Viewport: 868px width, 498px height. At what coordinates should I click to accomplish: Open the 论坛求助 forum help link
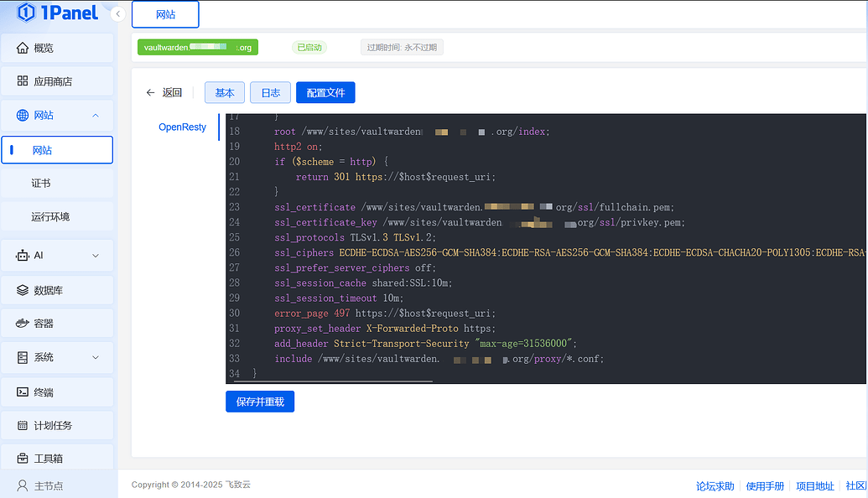715,486
